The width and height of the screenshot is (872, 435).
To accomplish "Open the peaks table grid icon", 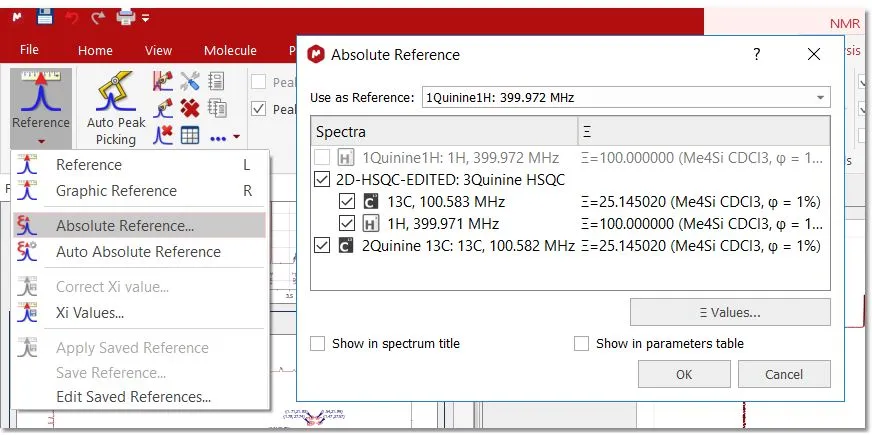I will 189,134.
